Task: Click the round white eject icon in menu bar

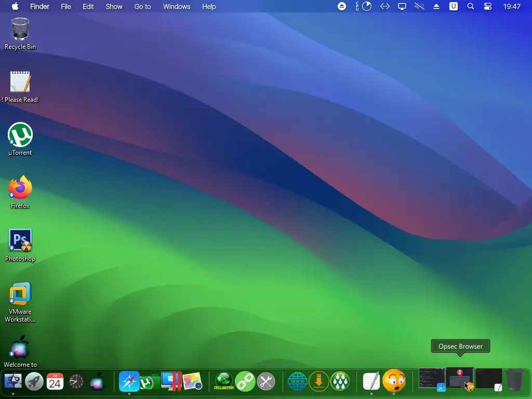Action: coord(342,6)
